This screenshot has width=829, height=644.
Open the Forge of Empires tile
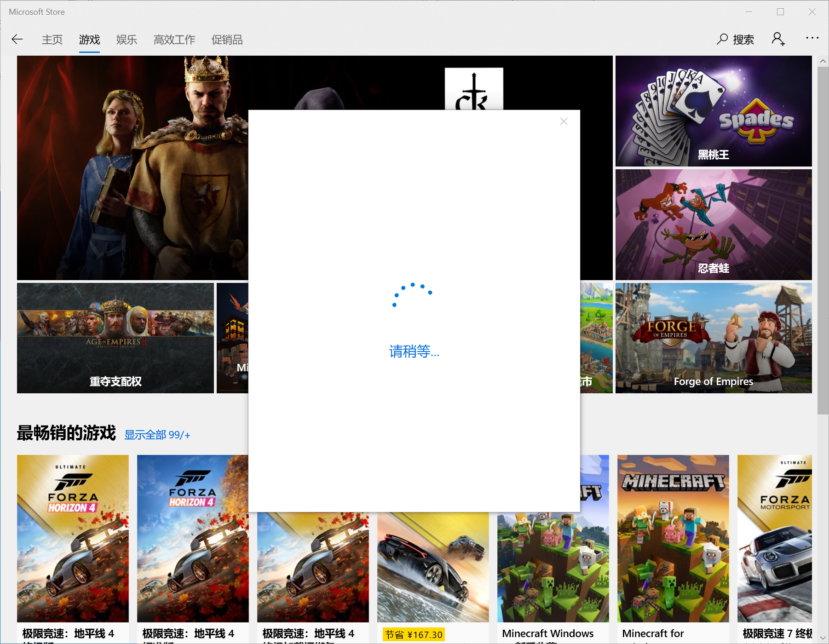[714, 338]
